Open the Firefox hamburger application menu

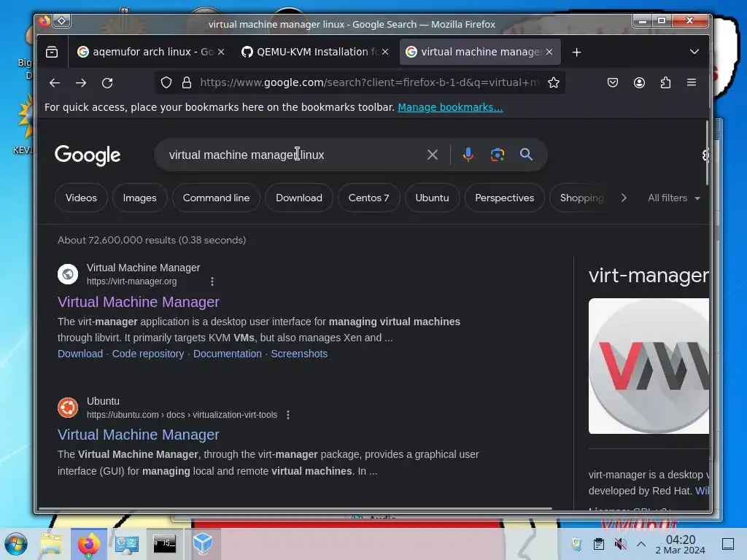click(x=692, y=83)
